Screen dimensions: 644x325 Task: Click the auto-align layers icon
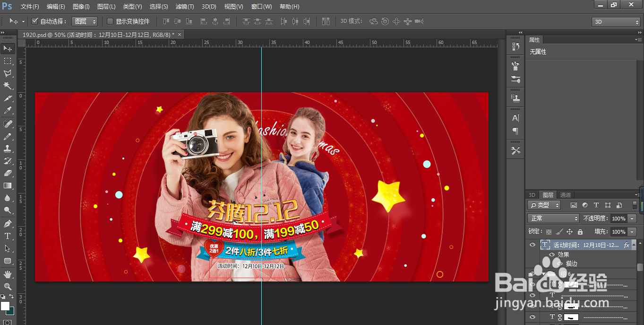pyautogui.click(x=326, y=21)
